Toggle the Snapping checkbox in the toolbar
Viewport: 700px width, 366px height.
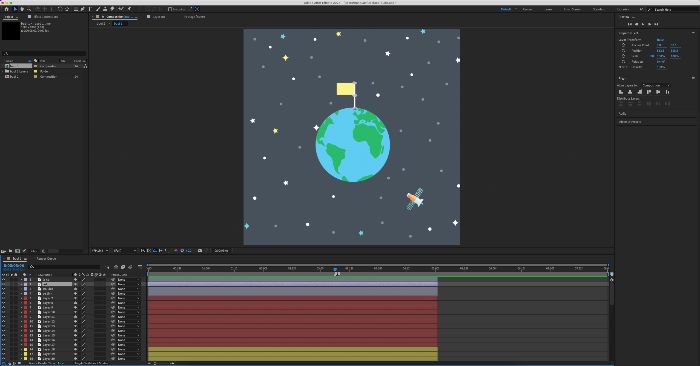pos(170,9)
